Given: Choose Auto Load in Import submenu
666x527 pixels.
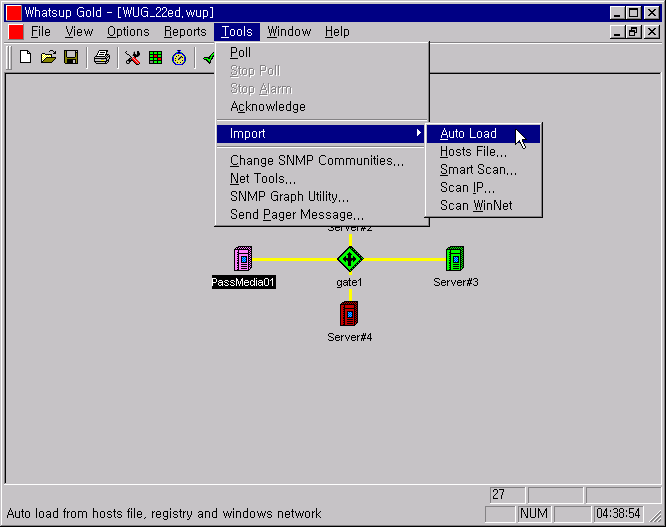Looking at the screenshot, I should 483,134.
